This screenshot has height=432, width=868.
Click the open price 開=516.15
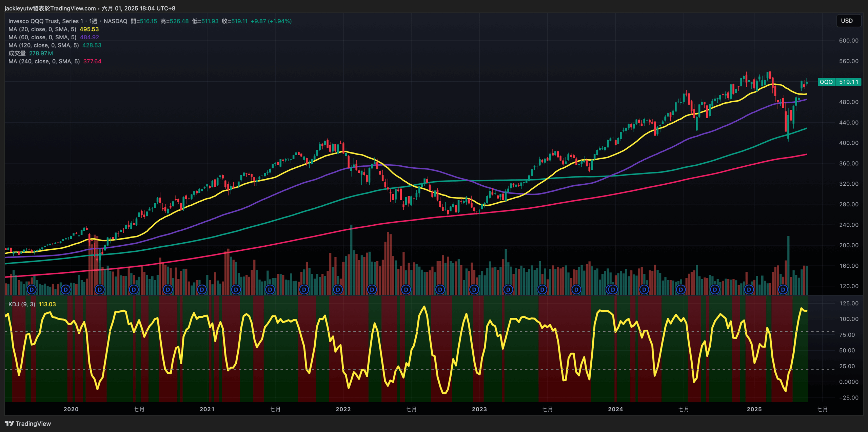pos(144,21)
